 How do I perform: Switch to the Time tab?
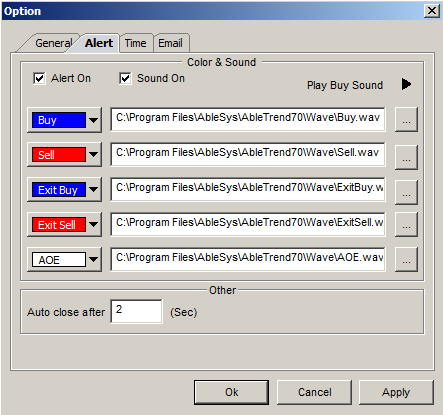coord(136,43)
